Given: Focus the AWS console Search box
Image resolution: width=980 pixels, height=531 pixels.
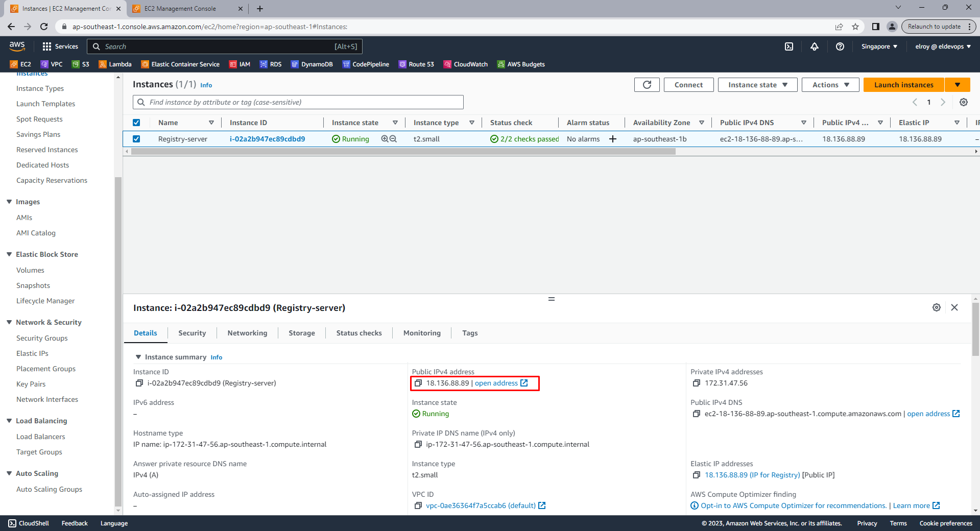Looking at the screenshot, I should tap(225, 46).
